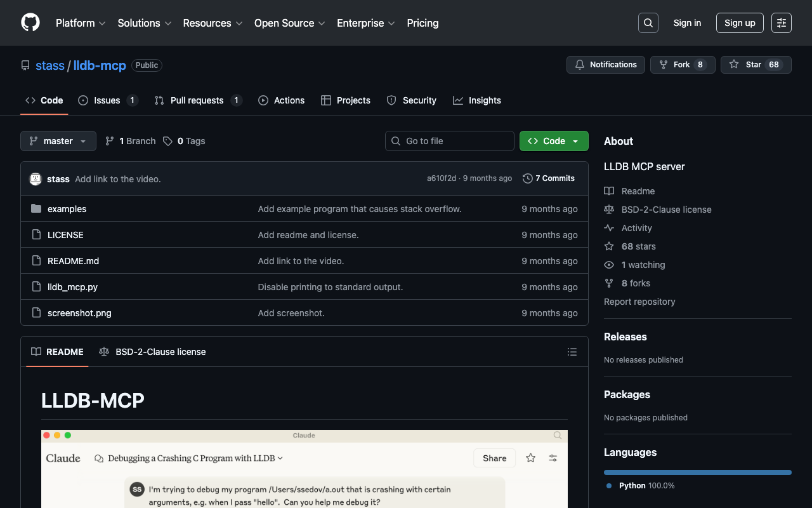
Task: Fork the repository using Fork button
Action: click(x=682, y=65)
